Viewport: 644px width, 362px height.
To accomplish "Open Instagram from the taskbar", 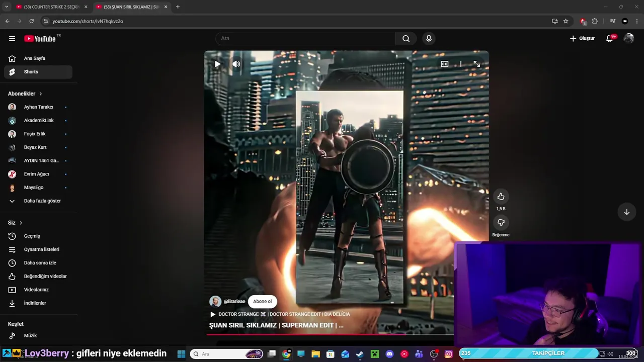I will click(x=448, y=354).
